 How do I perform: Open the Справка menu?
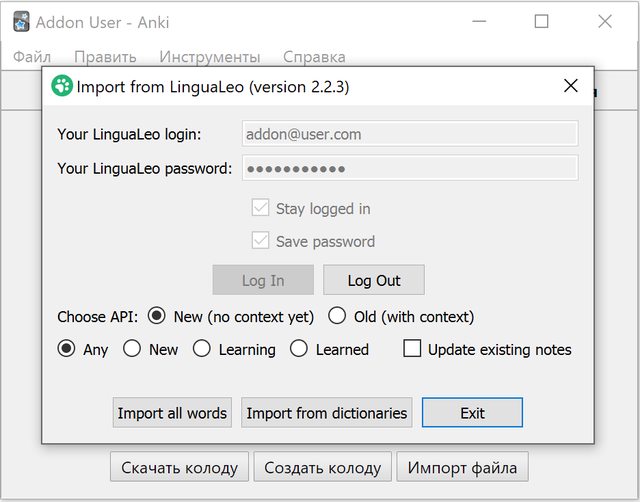pos(314,57)
